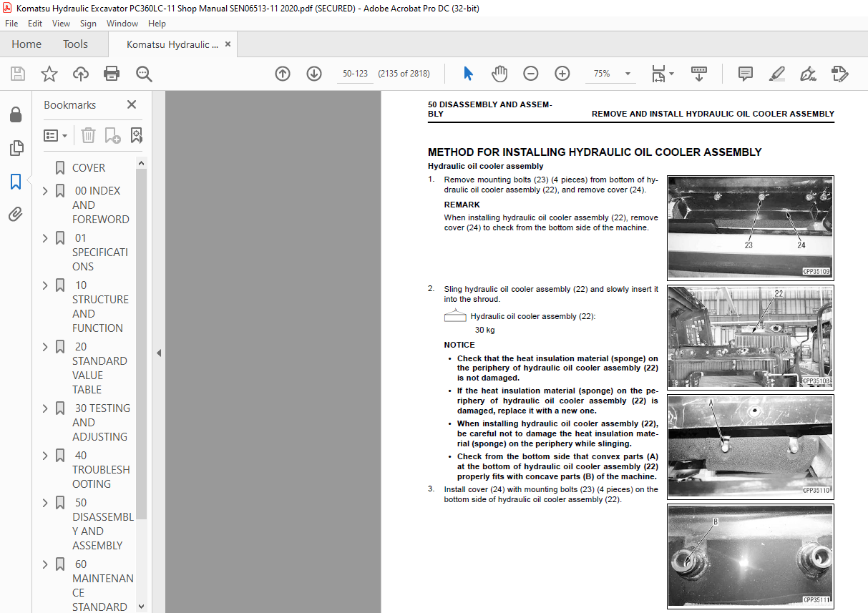The image size is (868, 613).
Task: Expand the 20 STANDARD VALUE TABLE bookmark
Action: pyautogui.click(x=46, y=347)
